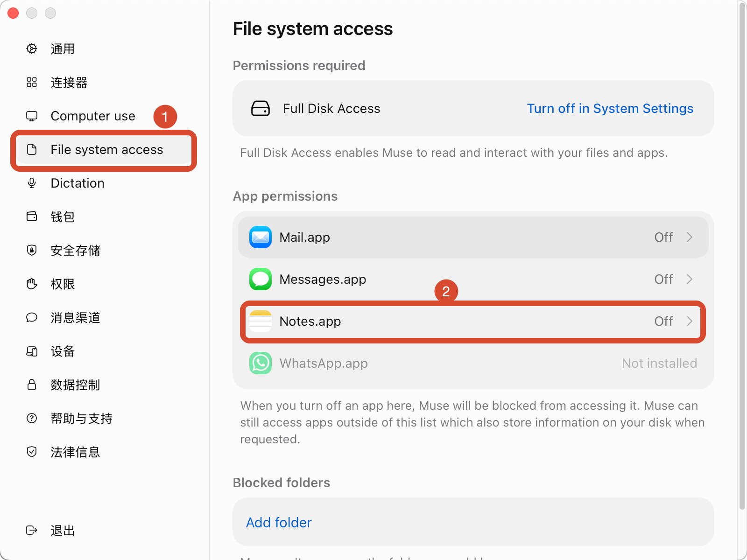Expand Messages.app permission with its chevron

(690, 279)
